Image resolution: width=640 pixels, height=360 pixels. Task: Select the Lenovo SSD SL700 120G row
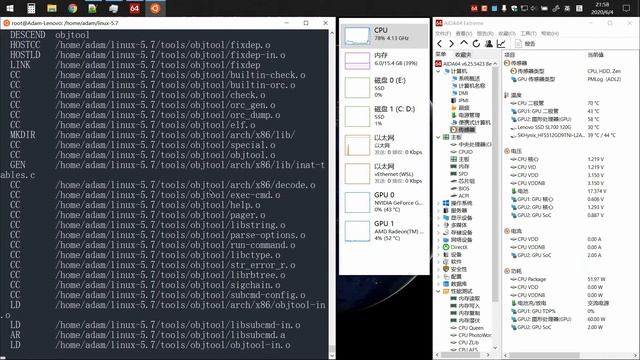[569, 127]
